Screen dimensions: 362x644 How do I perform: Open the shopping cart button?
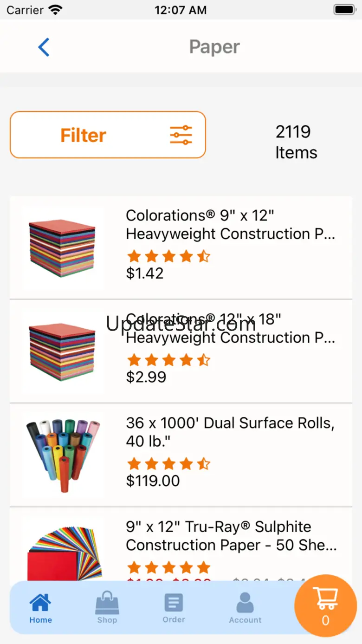(325, 605)
